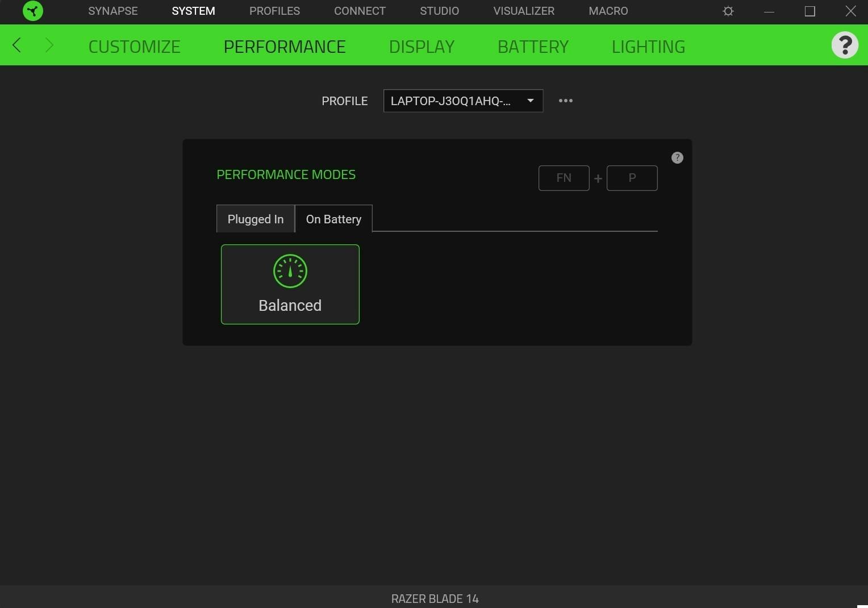Open the VISUALIZER top menu
This screenshot has height=608, width=868.
pyautogui.click(x=524, y=11)
